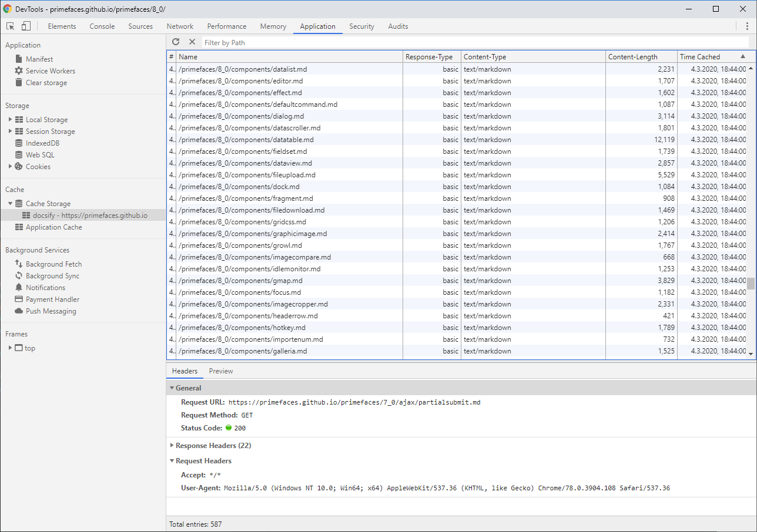The image size is (757, 532).
Task: Collapse the Cache Storage tree node
Action: 10,204
